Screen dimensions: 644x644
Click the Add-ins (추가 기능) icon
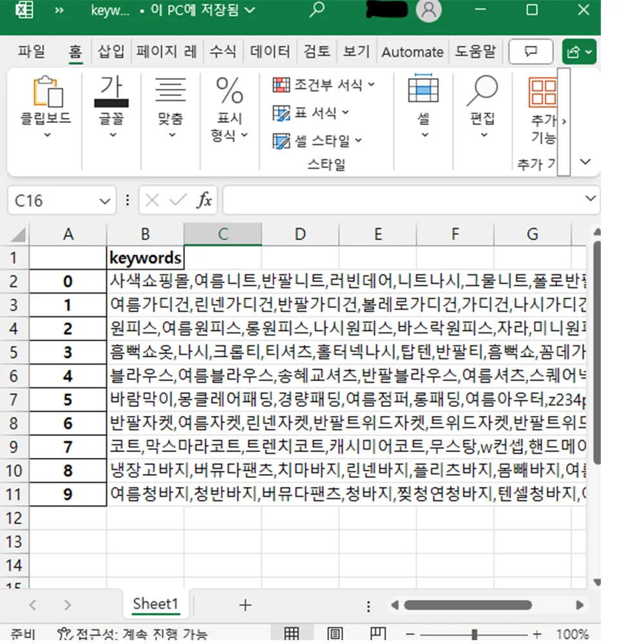[542, 91]
